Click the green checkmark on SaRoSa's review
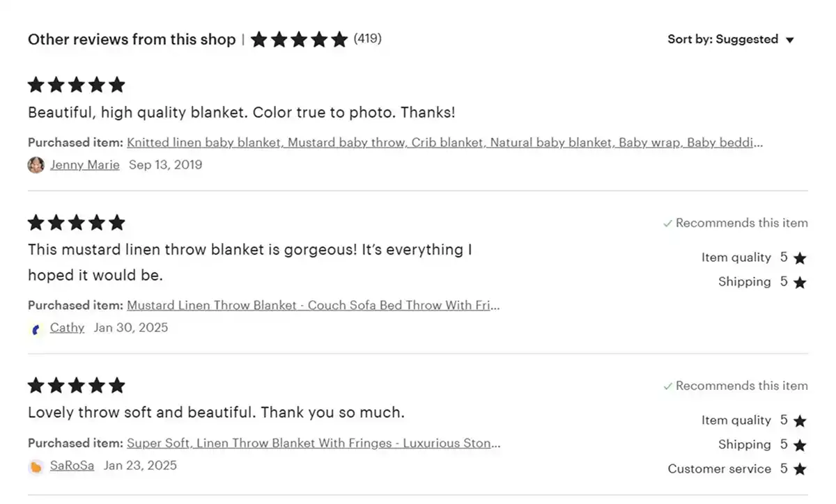The height and width of the screenshot is (504, 836). pyautogui.click(x=667, y=385)
